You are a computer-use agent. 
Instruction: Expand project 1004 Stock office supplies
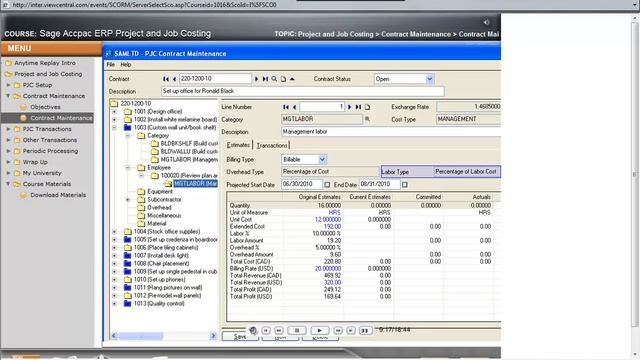114,231
